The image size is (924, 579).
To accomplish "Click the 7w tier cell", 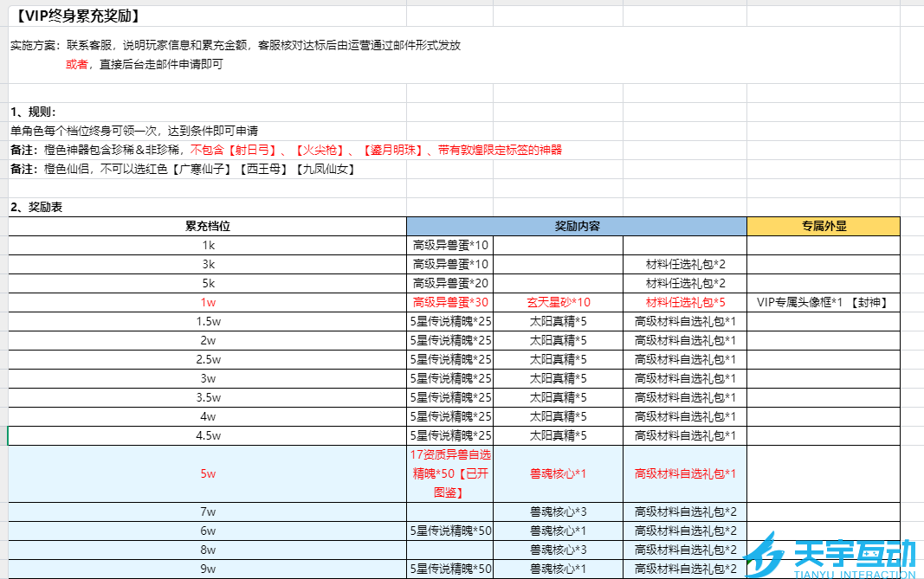I will 208,511.
